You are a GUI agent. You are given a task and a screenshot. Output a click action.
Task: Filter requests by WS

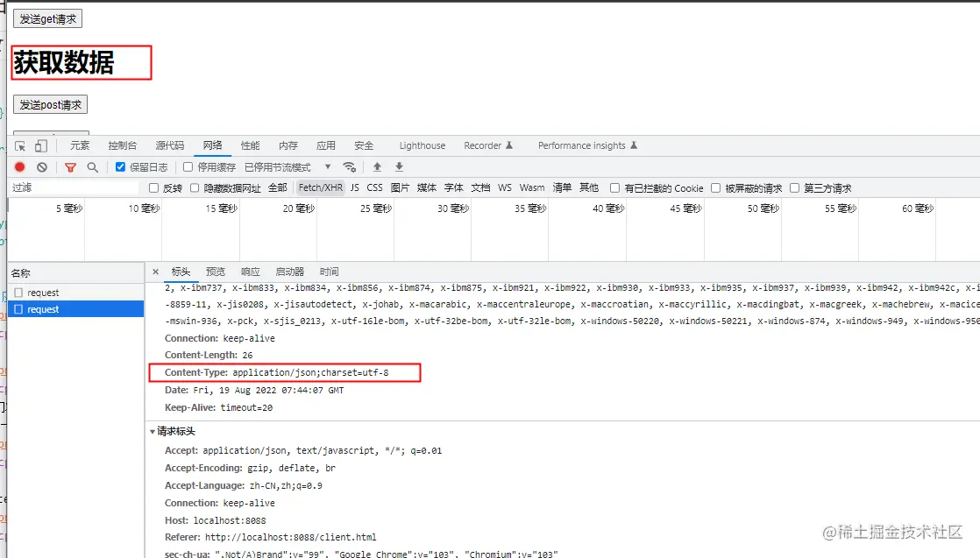(x=505, y=188)
